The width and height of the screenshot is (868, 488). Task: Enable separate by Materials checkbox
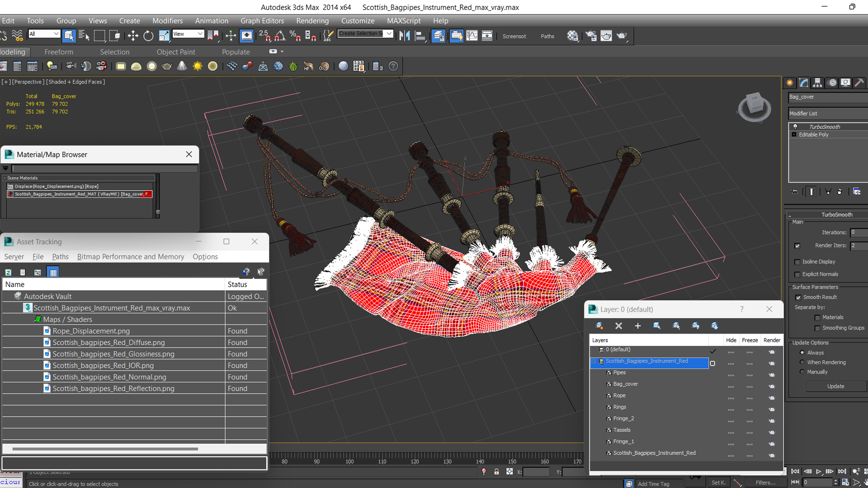pos(817,318)
